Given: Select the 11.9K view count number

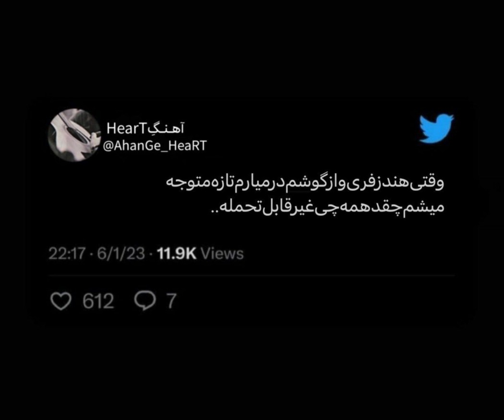Looking at the screenshot, I should (177, 253).
